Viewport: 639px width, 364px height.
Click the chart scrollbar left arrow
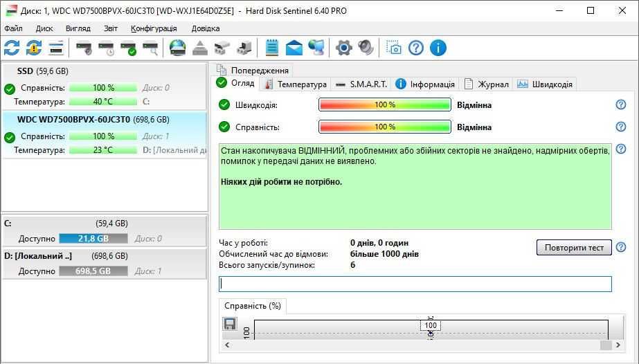[x=227, y=345]
